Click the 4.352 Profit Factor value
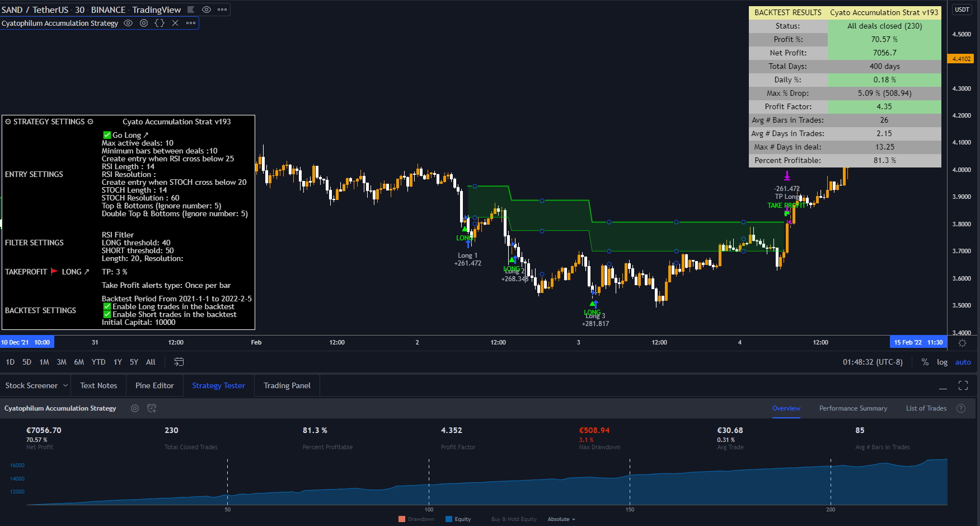This screenshot has width=980, height=526. coord(452,430)
